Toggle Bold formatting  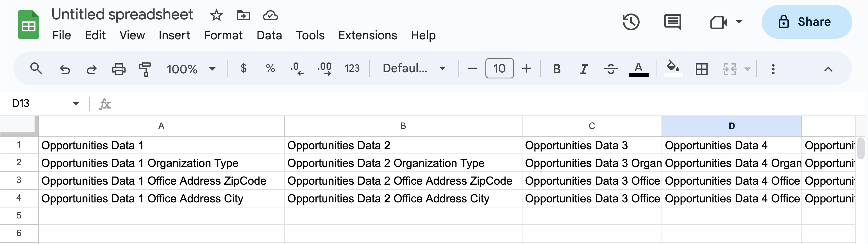pos(557,69)
